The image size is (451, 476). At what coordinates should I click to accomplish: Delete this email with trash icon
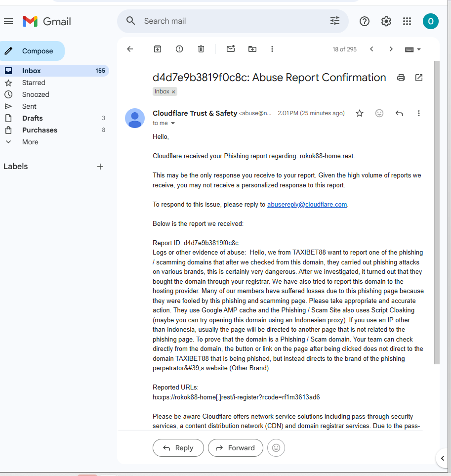(x=201, y=49)
